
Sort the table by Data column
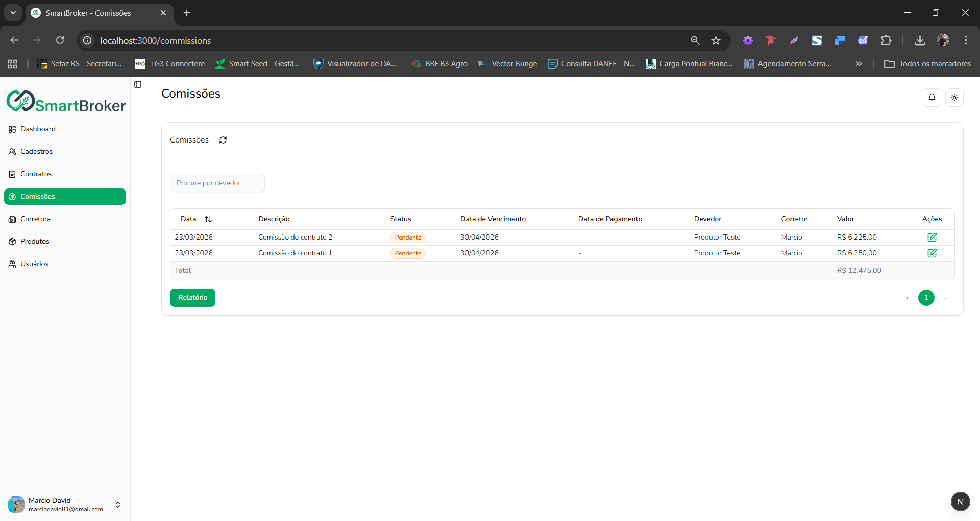coord(208,219)
